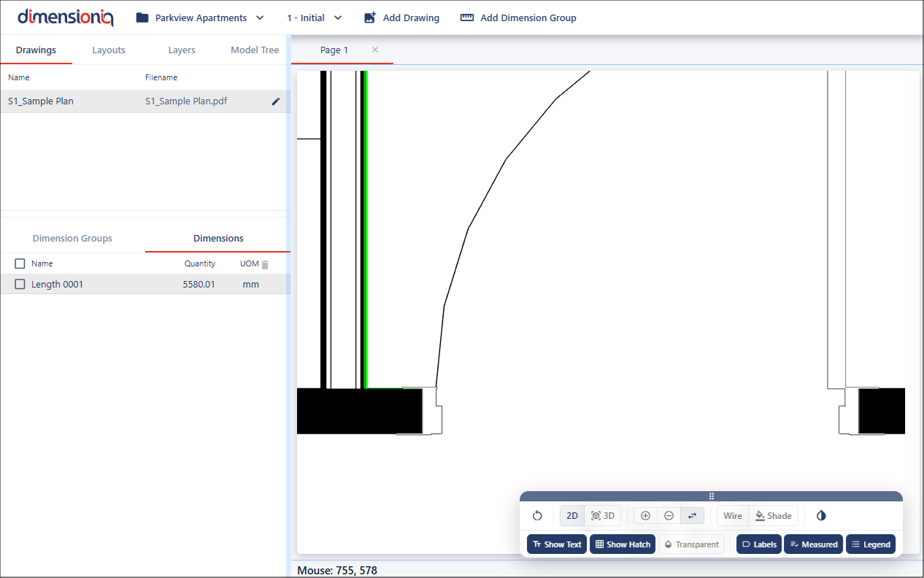Click the reset view rotate icon
Viewport: 924px width, 578px height.
click(x=537, y=516)
